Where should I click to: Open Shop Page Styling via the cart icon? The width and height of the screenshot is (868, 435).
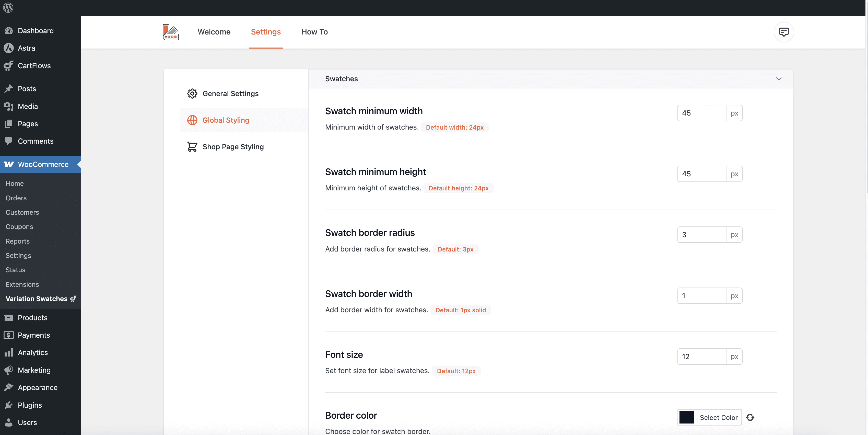click(192, 147)
